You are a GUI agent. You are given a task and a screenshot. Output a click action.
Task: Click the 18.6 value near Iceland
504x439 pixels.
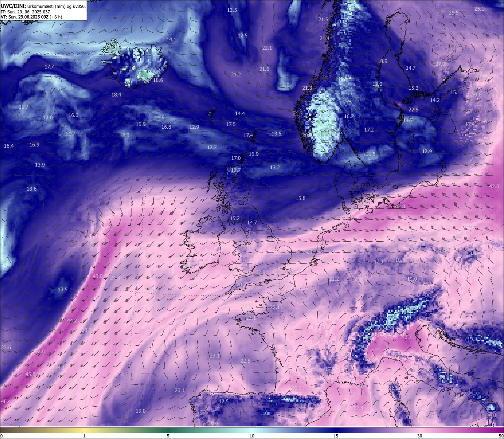click(158, 80)
